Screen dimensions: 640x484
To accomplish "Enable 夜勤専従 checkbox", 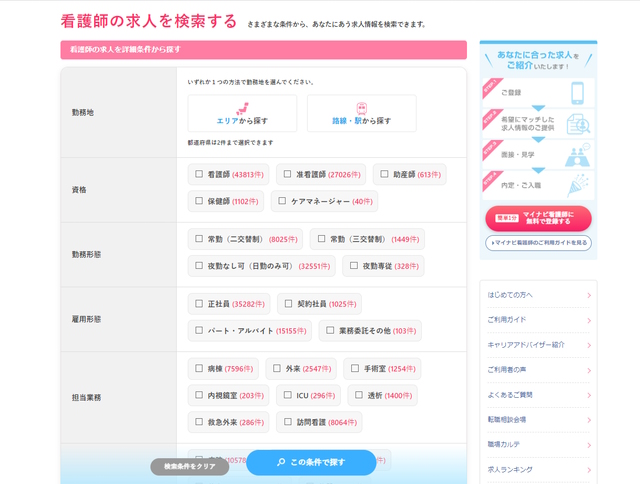I will (x=354, y=266).
